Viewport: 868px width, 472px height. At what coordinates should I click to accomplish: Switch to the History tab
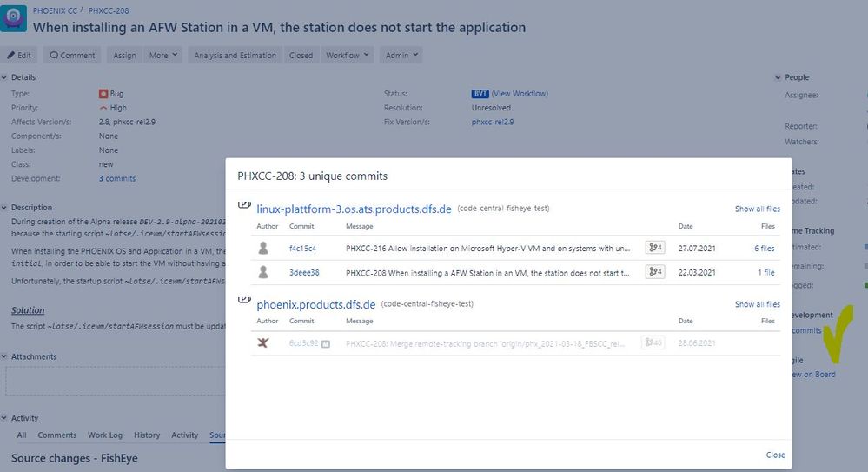coord(147,435)
